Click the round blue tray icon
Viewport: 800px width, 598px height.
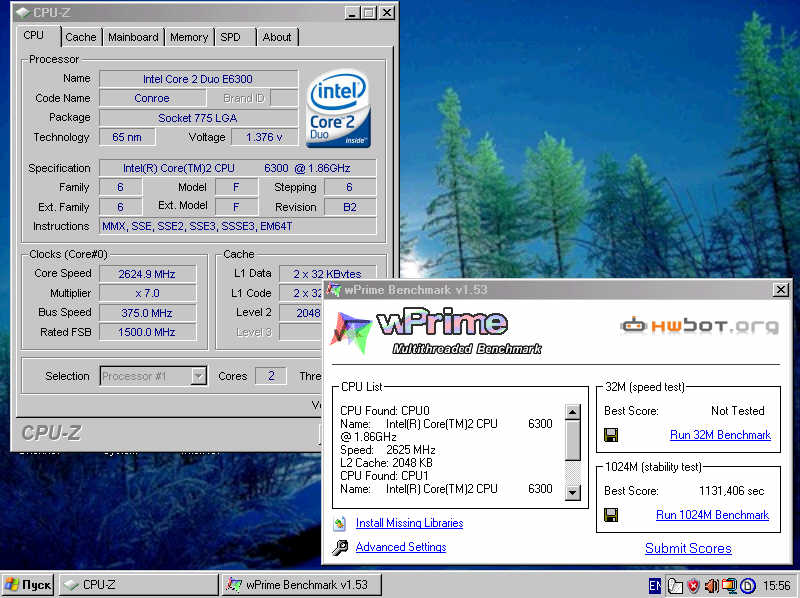coord(748,586)
